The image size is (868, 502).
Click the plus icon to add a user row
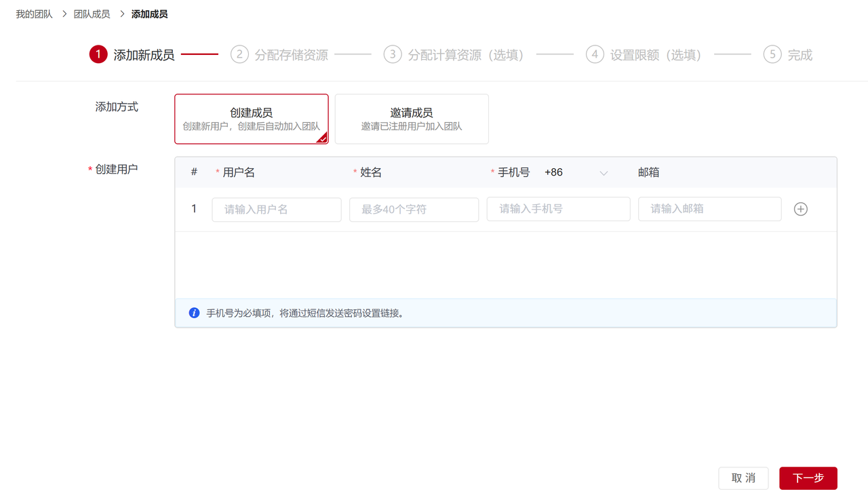tap(800, 210)
